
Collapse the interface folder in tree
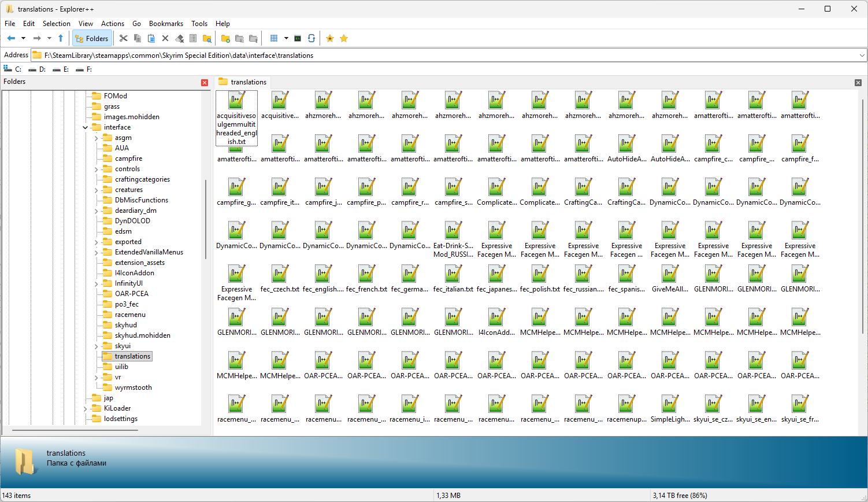pos(86,127)
